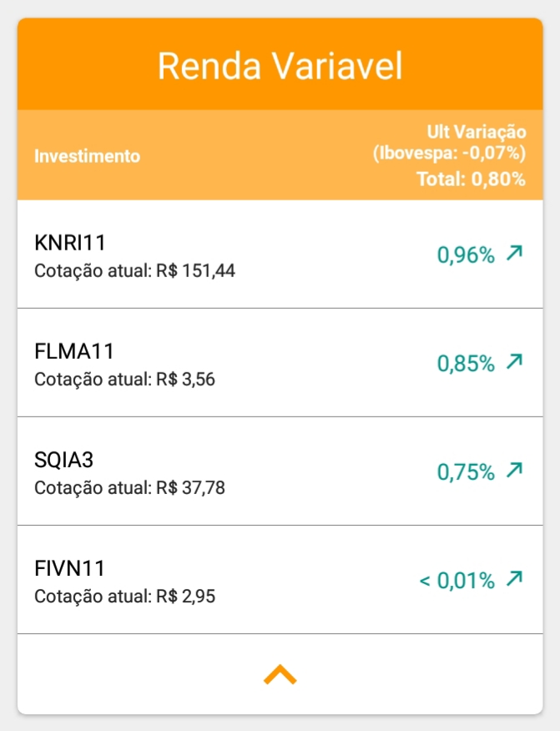This screenshot has height=731, width=560.
Task: Click the Ult Variação column header
Action: pyautogui.click(x=476, y=132)
